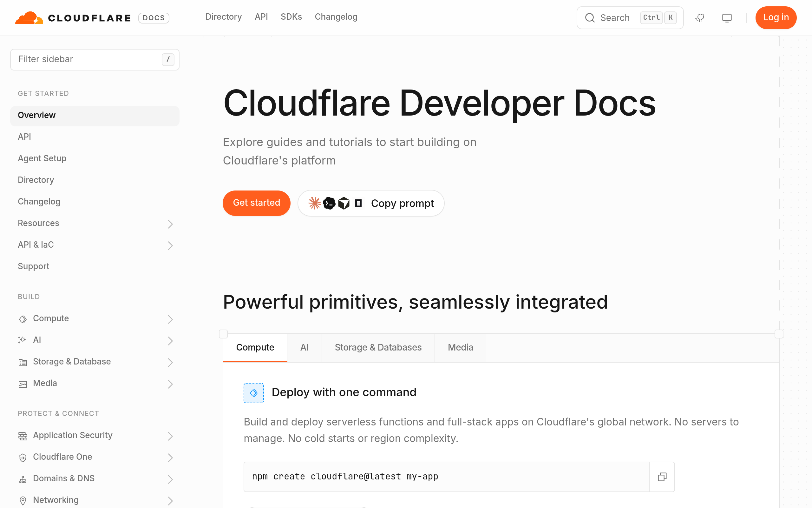Expand the API & IaC section
Screen dimensions: 812x508
(x=170, y=246)
